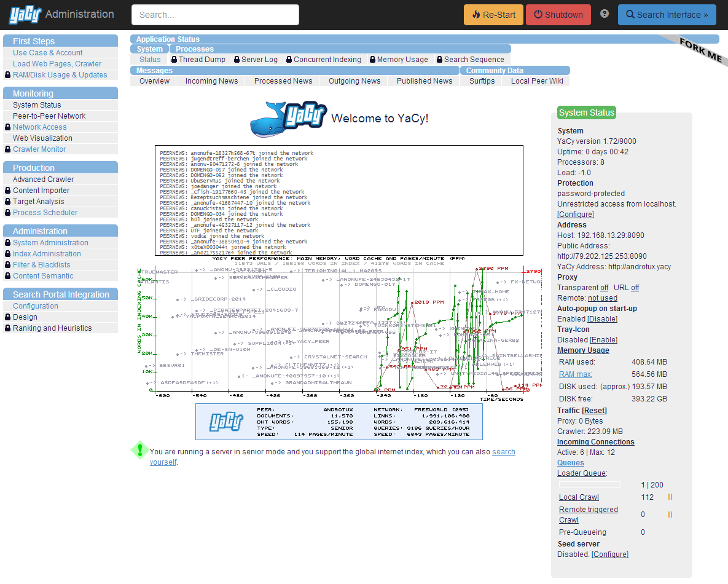Pause the Remote triggered Crawl queue

click(x=670, y=515)
